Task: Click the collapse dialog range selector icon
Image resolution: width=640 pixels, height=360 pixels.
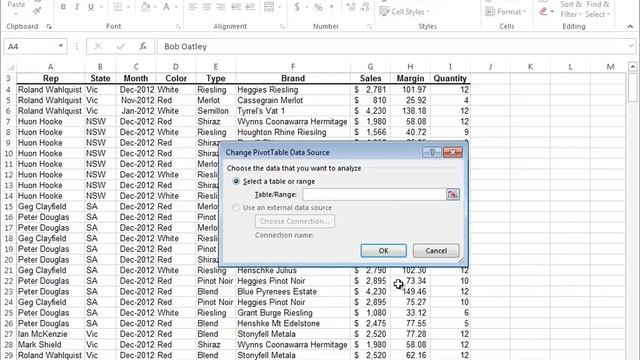Action: pyautogui.click(x=452, y=194)
